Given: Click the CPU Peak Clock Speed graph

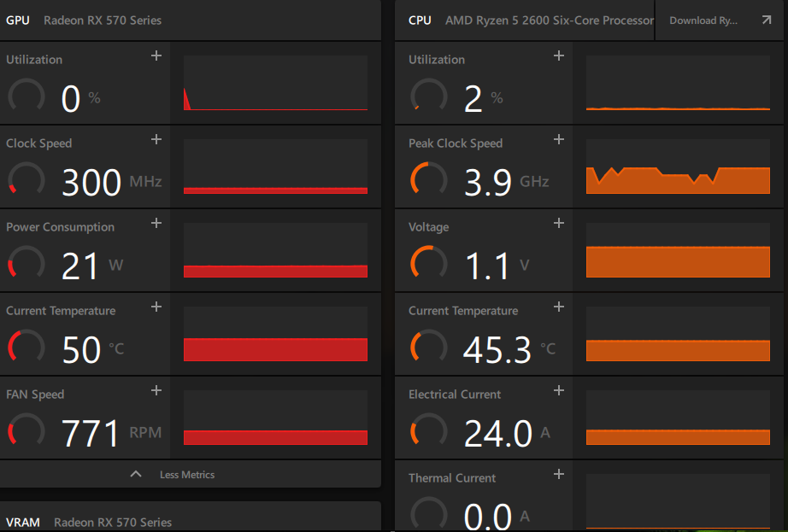Looking at the screenshot, I should (x=678, y=167).
